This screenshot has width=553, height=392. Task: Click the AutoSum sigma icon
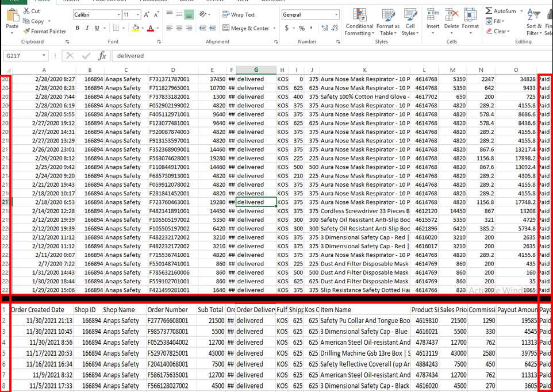(x=489, y=11)
